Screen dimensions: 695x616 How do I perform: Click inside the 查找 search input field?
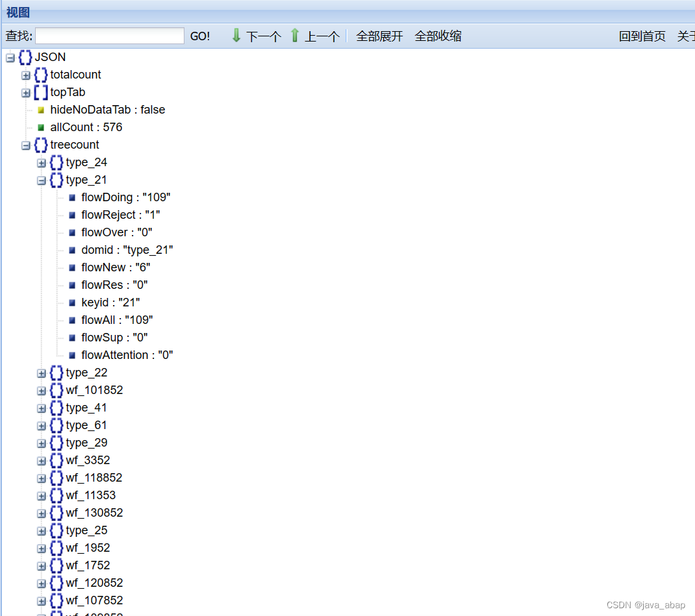point(109,36)
